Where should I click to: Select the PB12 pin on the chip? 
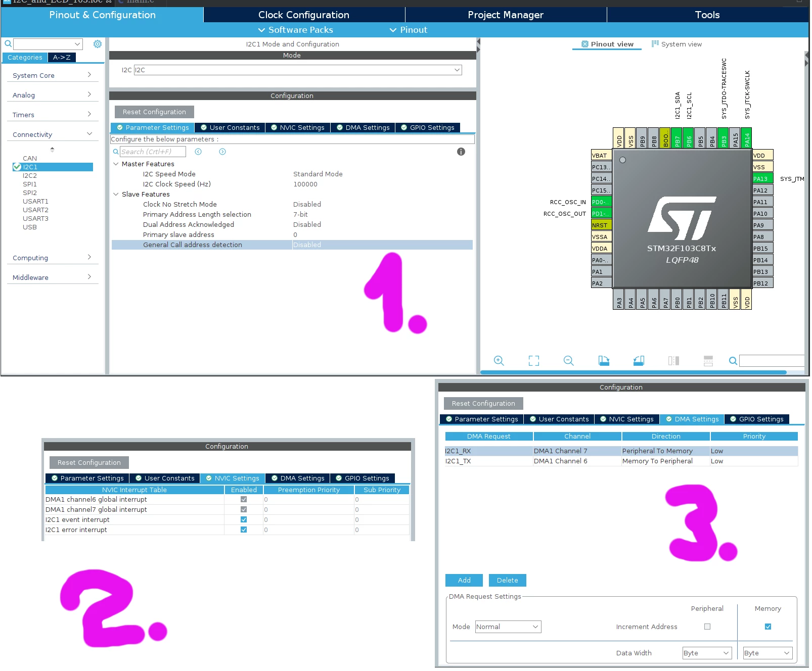(762, 283)
